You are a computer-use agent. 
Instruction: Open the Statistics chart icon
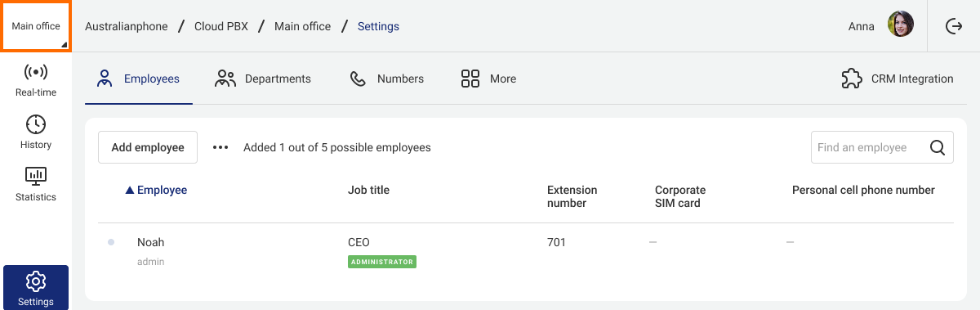coord(36,177)
